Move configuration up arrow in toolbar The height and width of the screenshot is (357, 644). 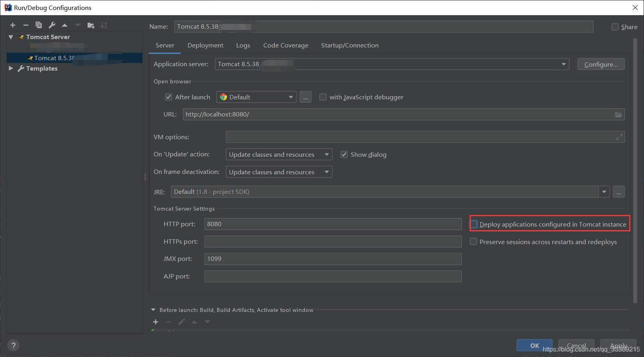[65, 25]
